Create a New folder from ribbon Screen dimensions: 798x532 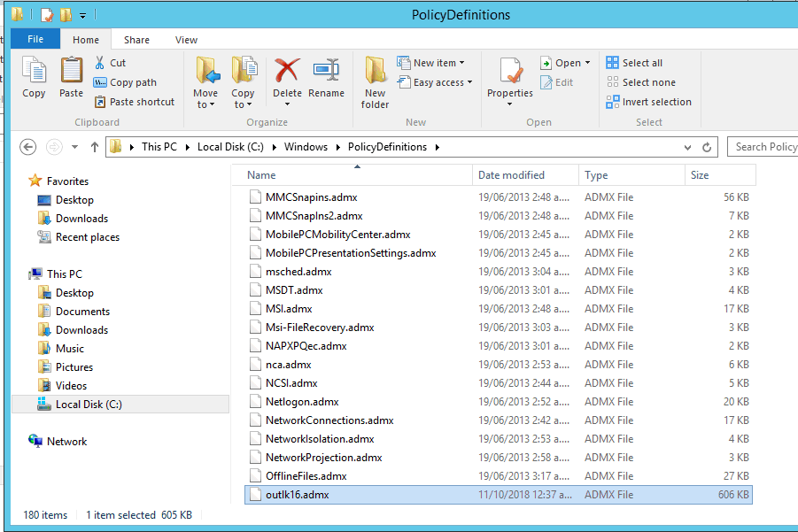coord(375,81)
